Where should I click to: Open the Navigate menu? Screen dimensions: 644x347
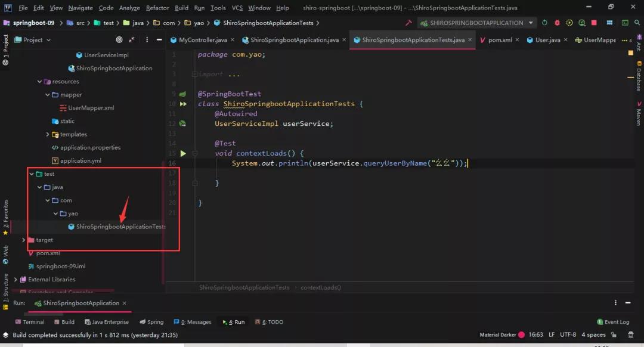(x=80, y=8)
